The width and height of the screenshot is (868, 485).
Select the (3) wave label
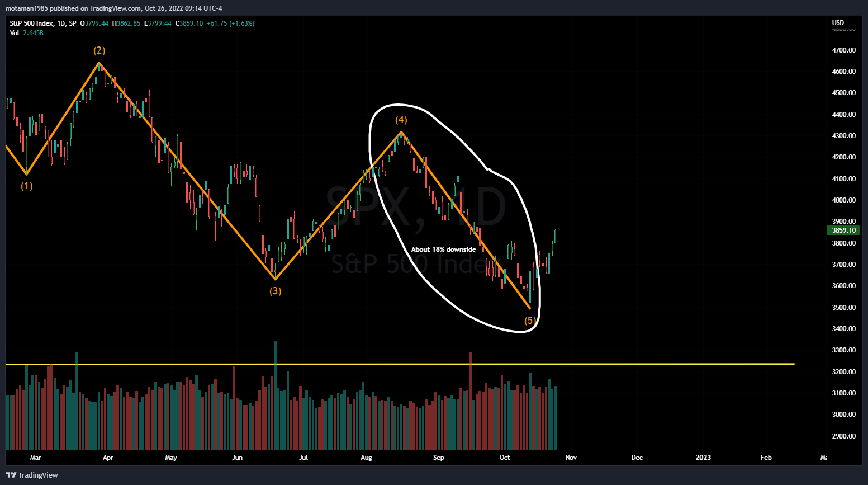[x=276, y=291]
